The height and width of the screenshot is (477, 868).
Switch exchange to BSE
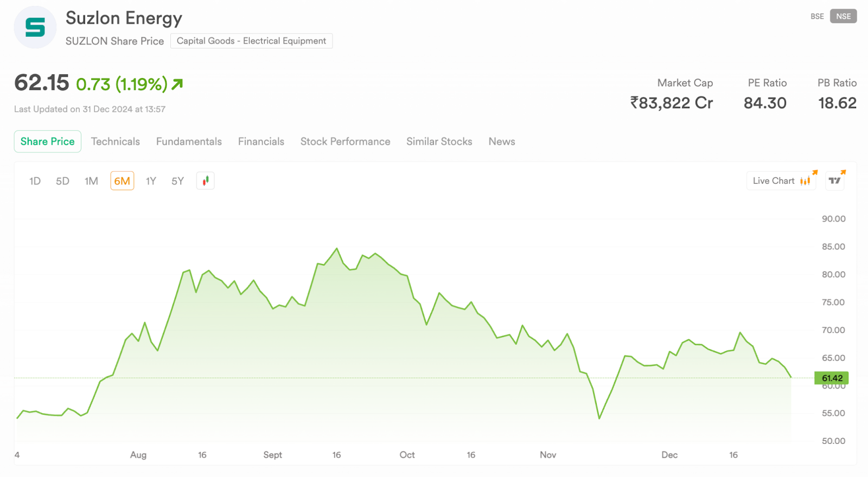tap(817, 16)
